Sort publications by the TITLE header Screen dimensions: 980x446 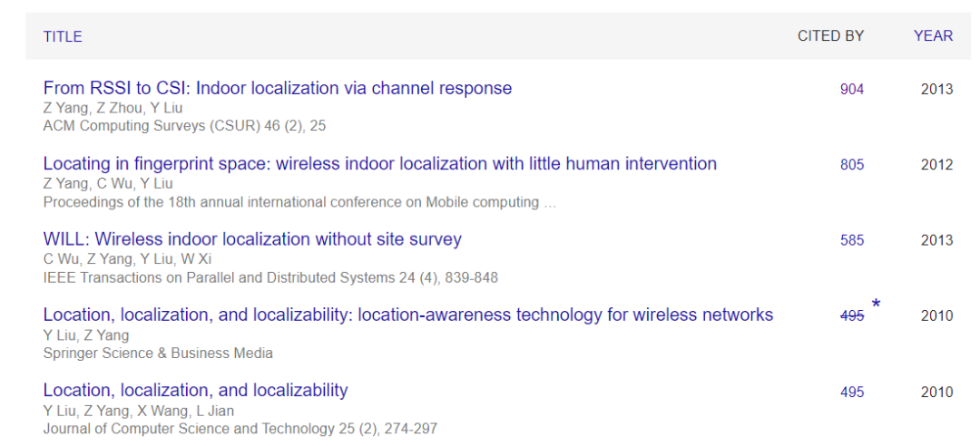63,36
